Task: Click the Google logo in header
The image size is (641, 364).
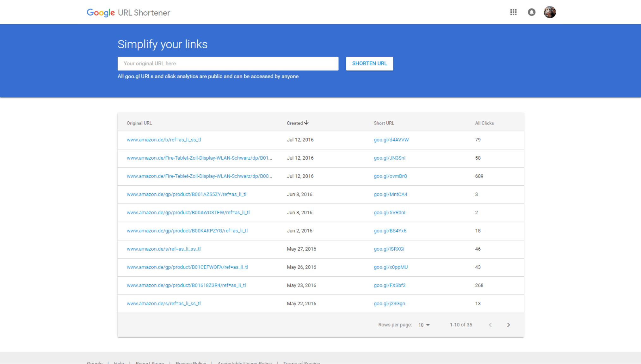Action: coord(101,13)
